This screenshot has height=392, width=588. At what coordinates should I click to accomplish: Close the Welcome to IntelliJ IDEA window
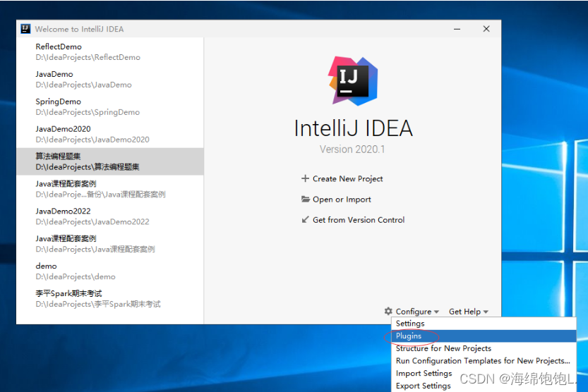pyautogui.click(x=486, y=29)
